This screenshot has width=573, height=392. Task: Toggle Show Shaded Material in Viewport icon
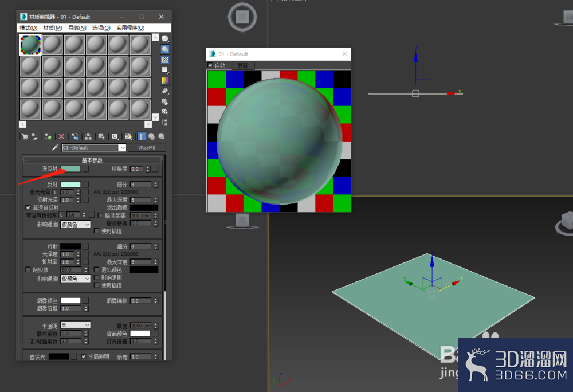128,136
